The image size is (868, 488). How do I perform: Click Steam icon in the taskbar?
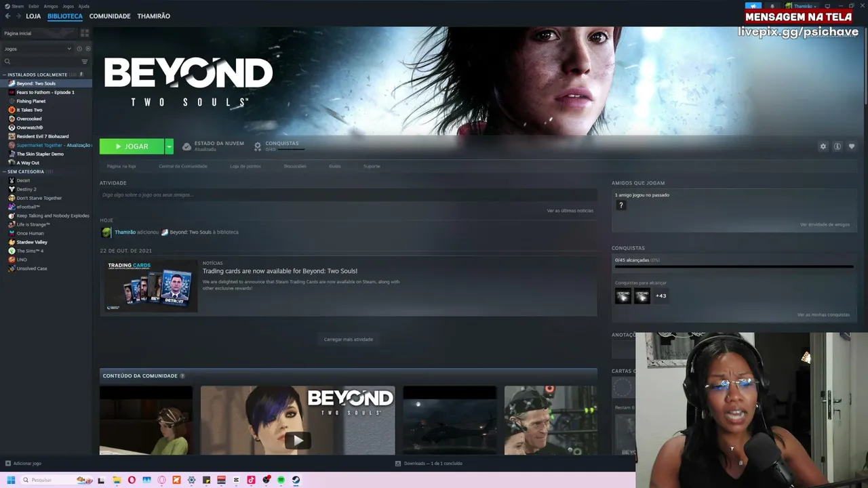296,480
